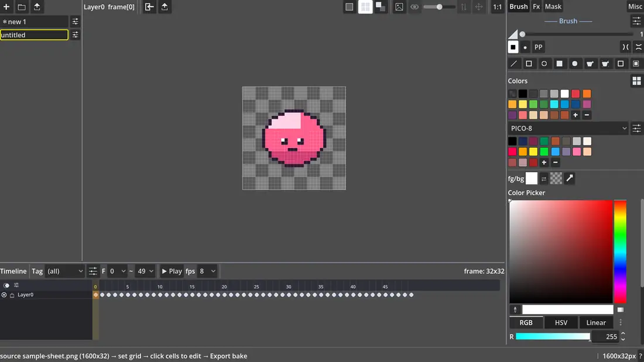
Task: Pick the cyan swatch in Colors palette
Action: pos(554,104)
